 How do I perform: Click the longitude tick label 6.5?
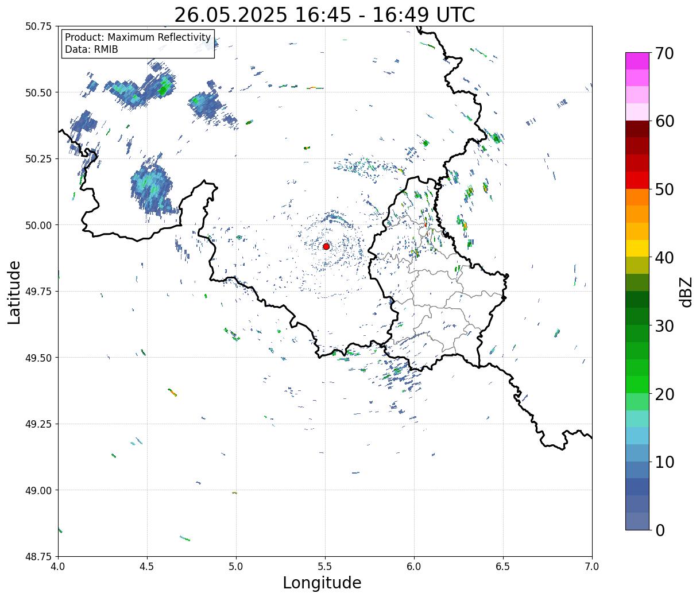pyautogui.click(x=503, y=567)
